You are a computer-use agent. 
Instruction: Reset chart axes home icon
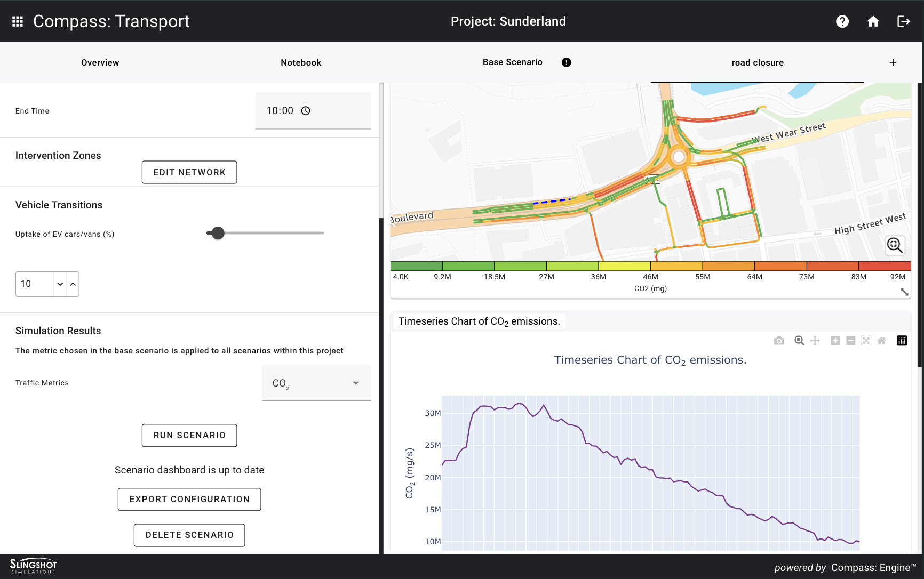(882, 341)
